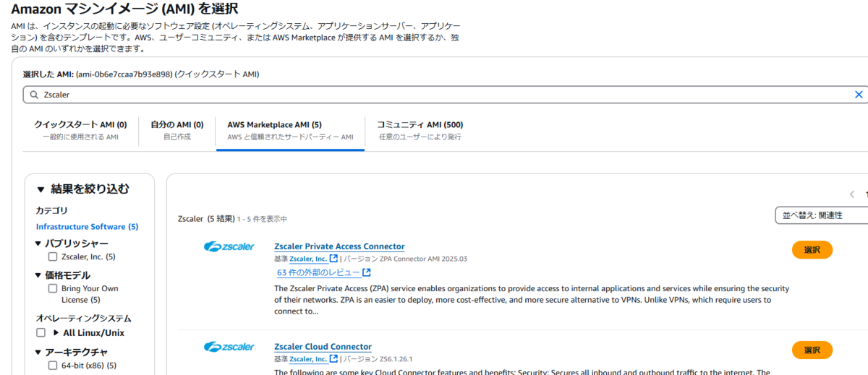
Task: Click the カテゴリ heading text
Action: (x=52, y=211)
